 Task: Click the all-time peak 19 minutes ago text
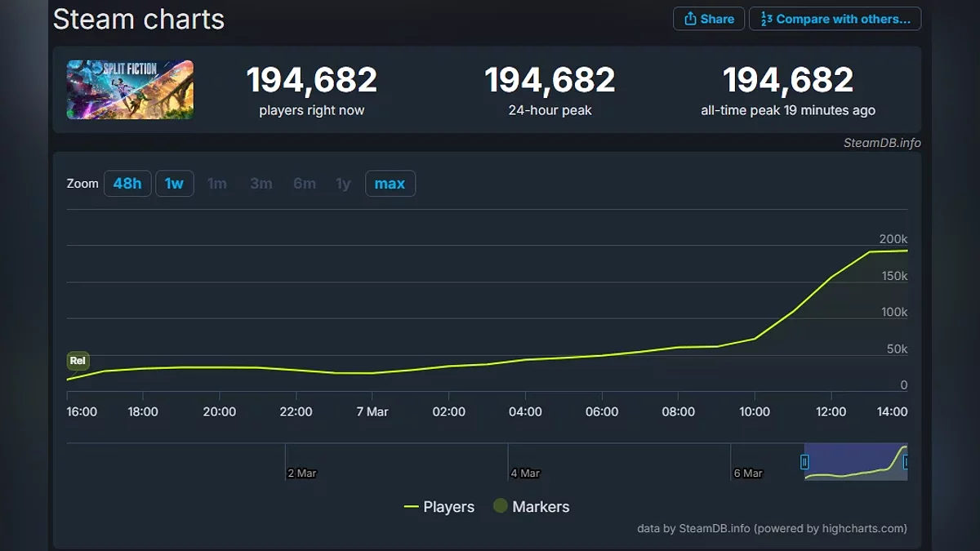(x=788, y=110)
